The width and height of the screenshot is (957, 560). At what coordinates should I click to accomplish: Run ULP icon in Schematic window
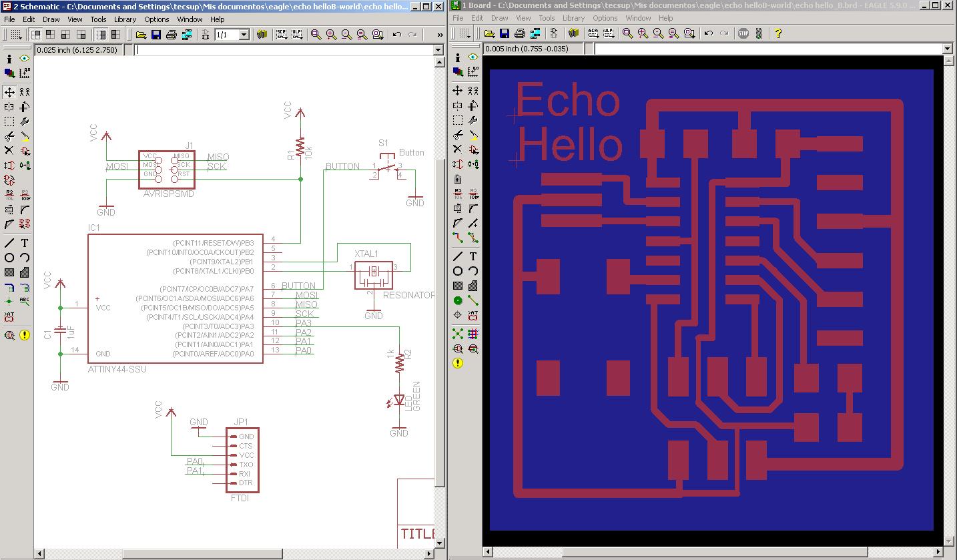(x=296, y=35)
